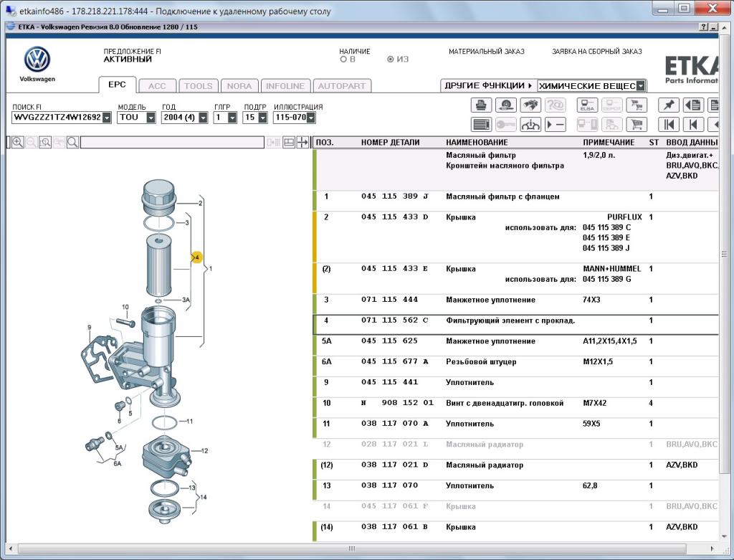The height and width of the screenshot is (560, 734).
Task: Click the ПОЗ. column header
Action: 325,143
